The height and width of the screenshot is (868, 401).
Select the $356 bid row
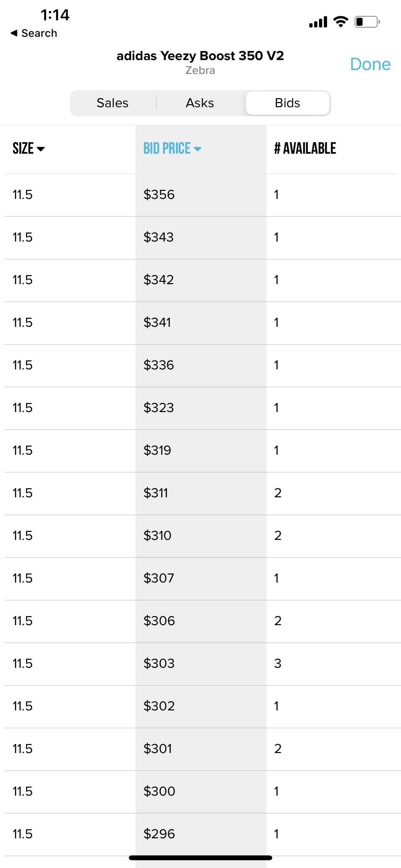point(200,195)
